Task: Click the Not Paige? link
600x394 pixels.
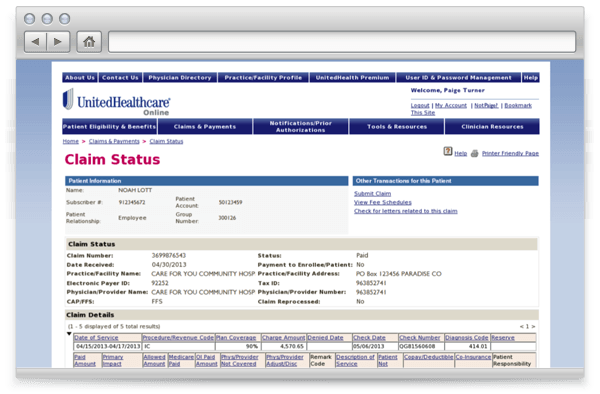Action: pos(486,106)
